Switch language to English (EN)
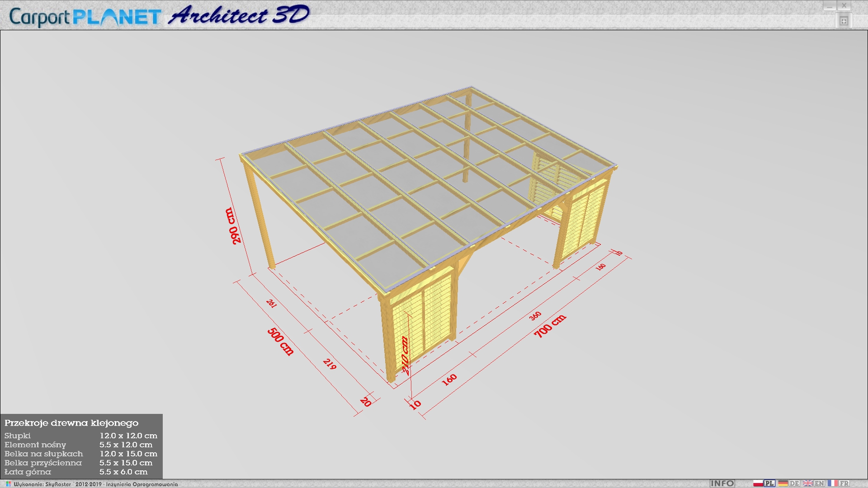 [814, 483]
